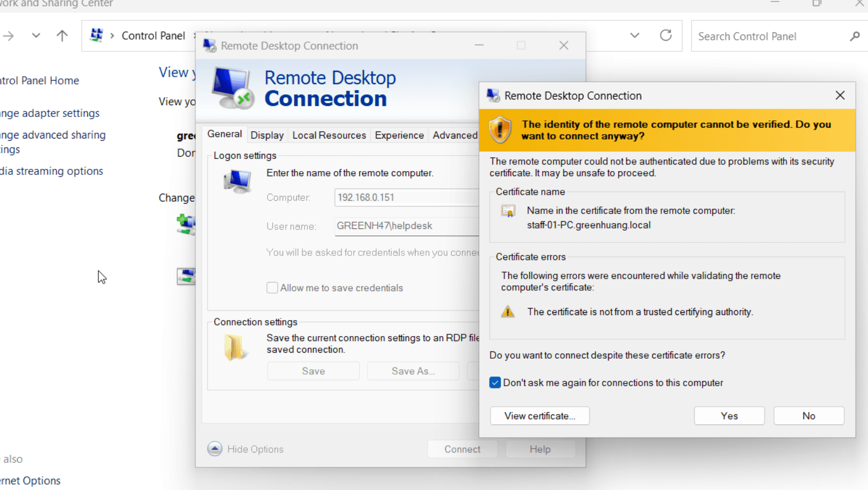Toggle 'Allow me to save credentials' checkbox
The height and width of the screenshot is (490, 868).
coord(272,288)
